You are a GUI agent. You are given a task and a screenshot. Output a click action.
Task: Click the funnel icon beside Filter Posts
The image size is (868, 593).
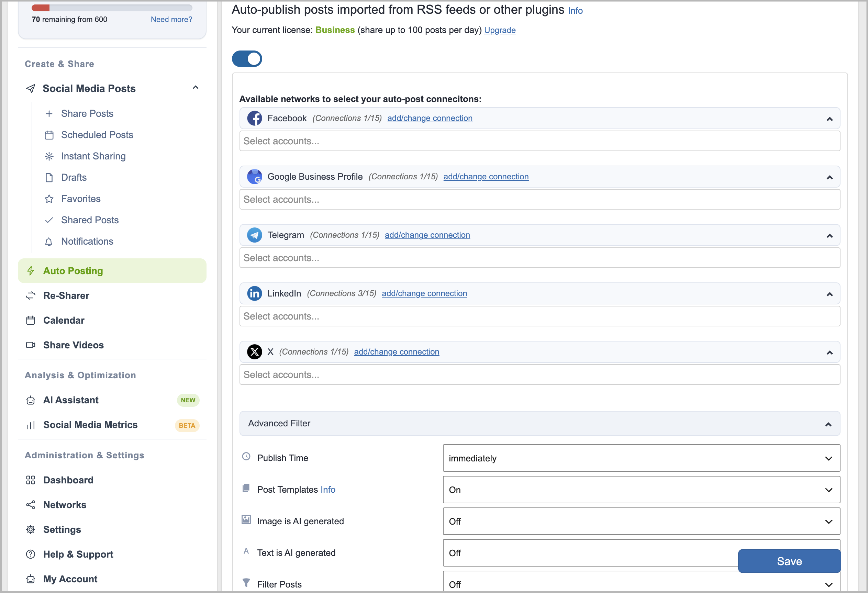[x=246, y=583]
